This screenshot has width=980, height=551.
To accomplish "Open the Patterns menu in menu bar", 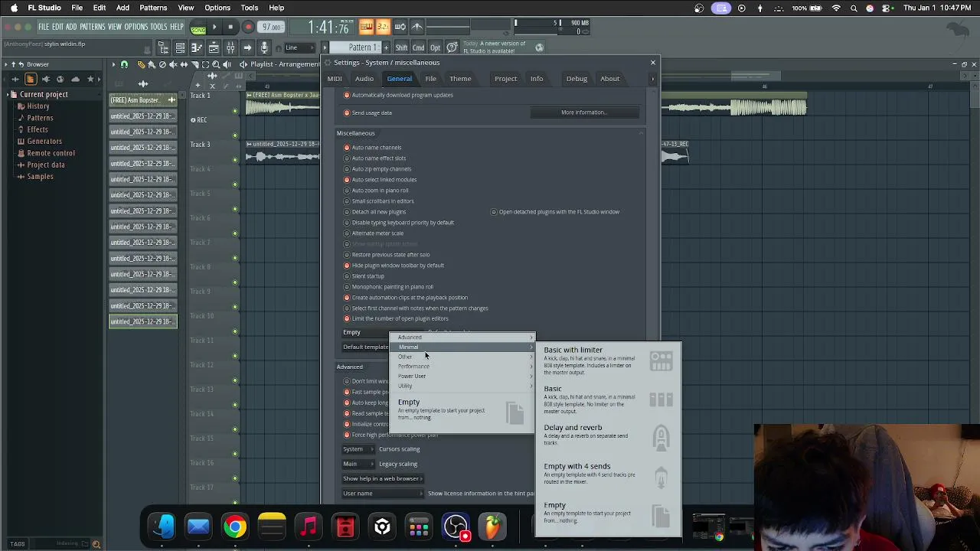I will [153, 8].
